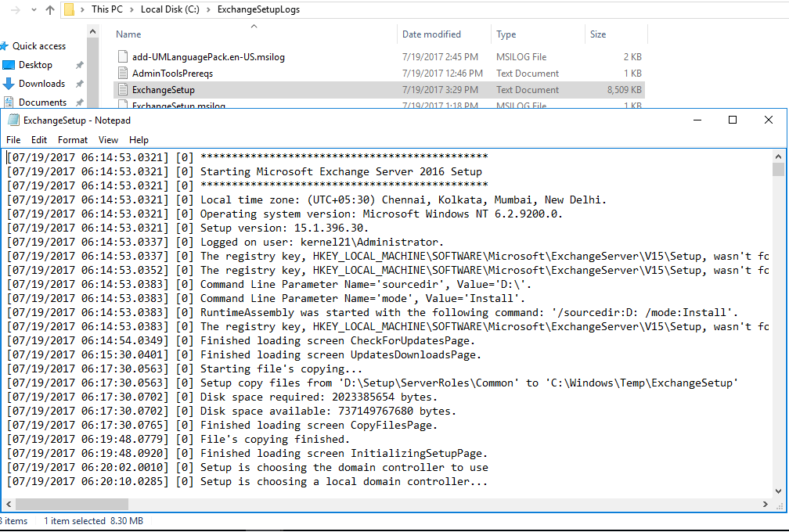Viewport: 789px width, 532px height.
Task: Sort files by Date modified column
Action: coord(431,34)
